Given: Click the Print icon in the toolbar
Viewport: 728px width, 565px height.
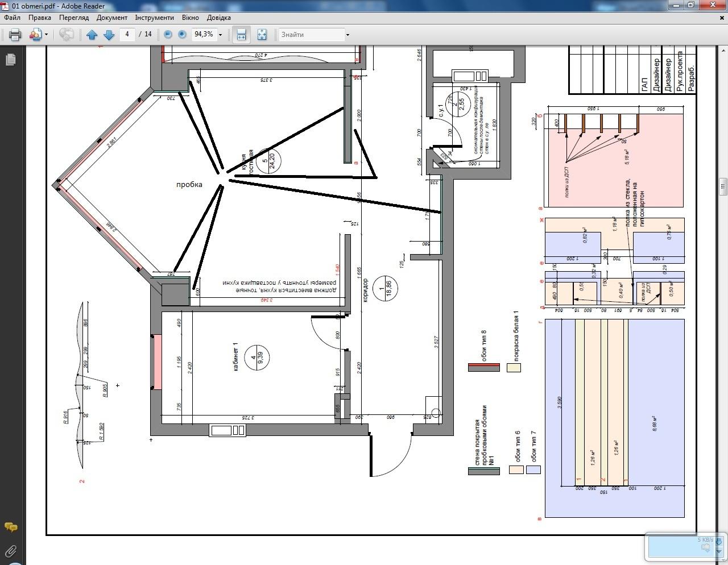Looking at the screenshot, I should [x=15, y=35].
